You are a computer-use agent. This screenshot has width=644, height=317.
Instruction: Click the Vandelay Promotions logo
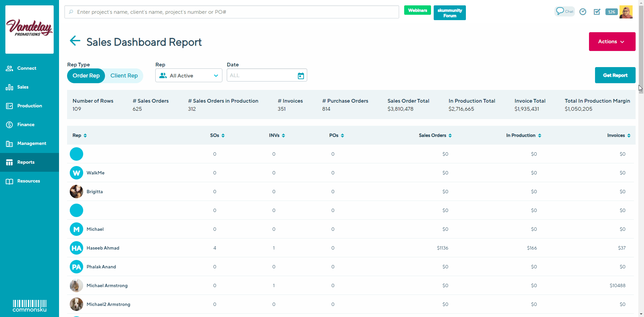(30, 29)
